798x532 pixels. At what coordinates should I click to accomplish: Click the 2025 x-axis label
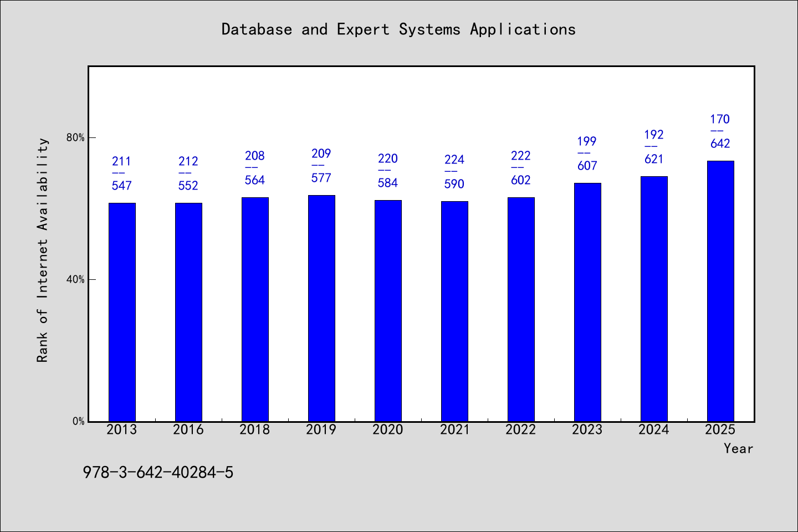click(x=720, y=429)
